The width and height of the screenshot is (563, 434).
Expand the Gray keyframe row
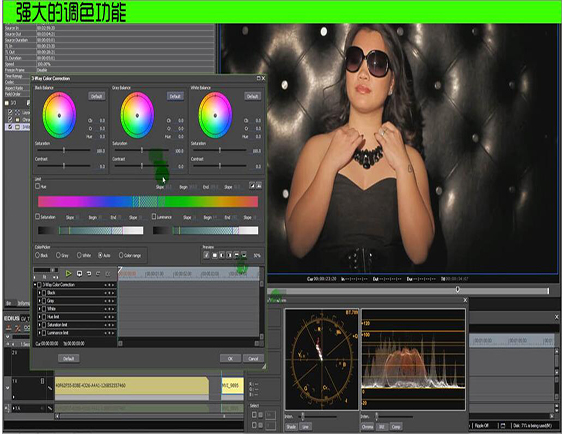click(x=39, y=301)
